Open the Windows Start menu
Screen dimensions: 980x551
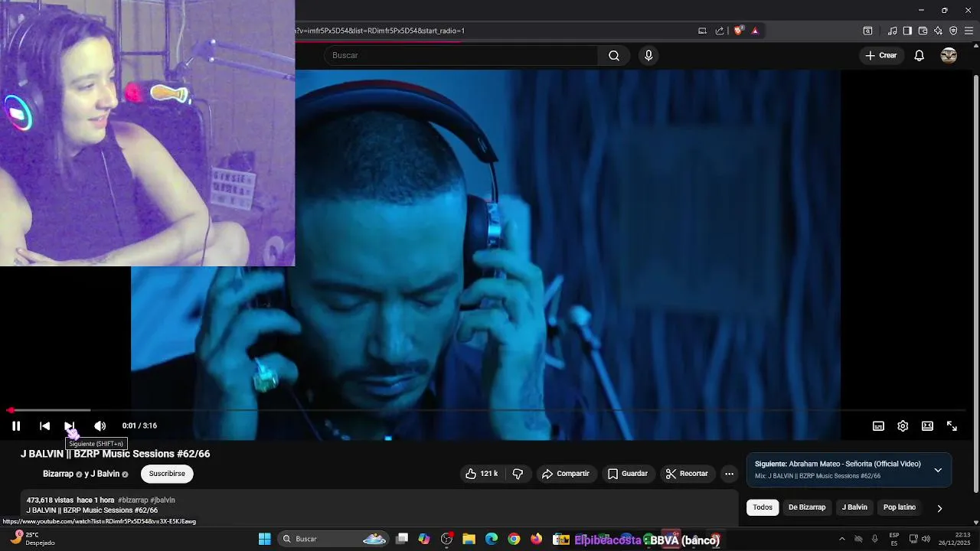(265, 539)
